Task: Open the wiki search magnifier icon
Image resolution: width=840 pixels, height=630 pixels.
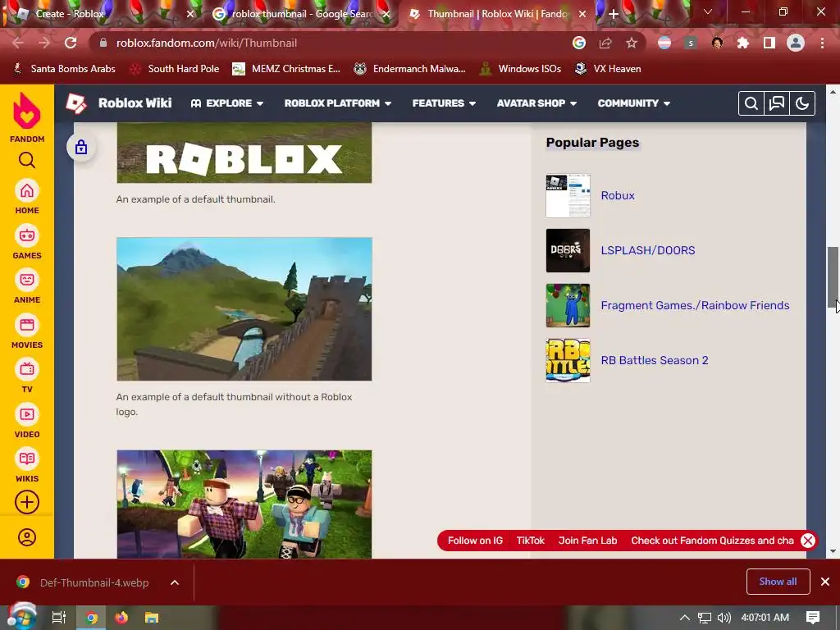Action: (751, 103)
